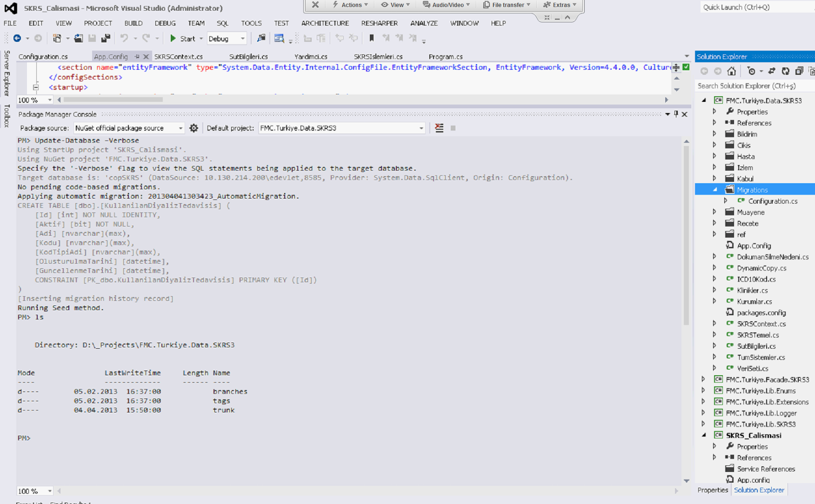Expand the FMC.Turkiye.Facade.SKRS3 project node
This screenshot has width=815, height=504.
703,379
